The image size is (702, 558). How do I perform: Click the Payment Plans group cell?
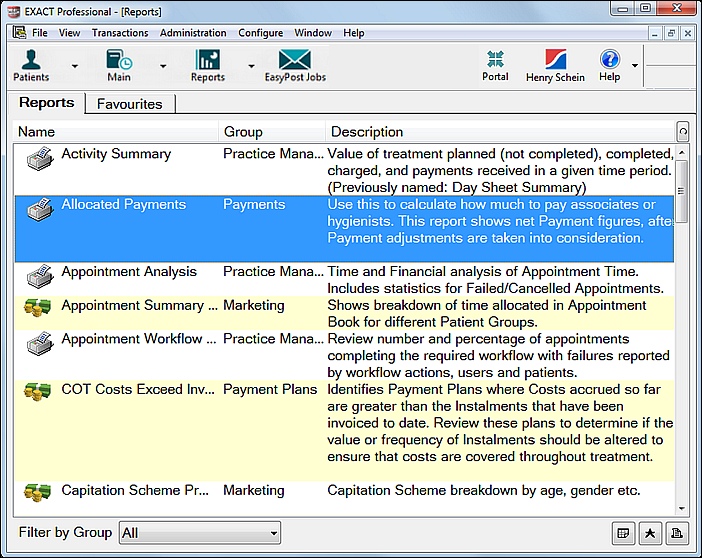[270, 390]
